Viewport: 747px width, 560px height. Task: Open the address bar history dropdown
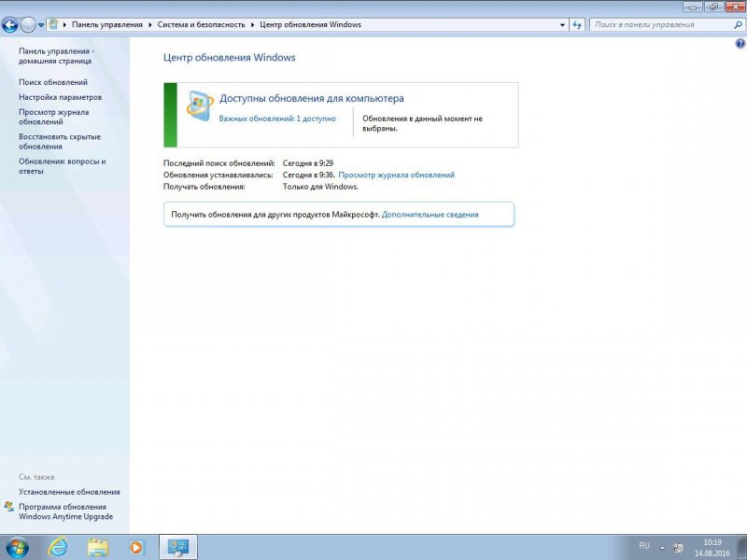pyautogui.click(x=563, y=25)
